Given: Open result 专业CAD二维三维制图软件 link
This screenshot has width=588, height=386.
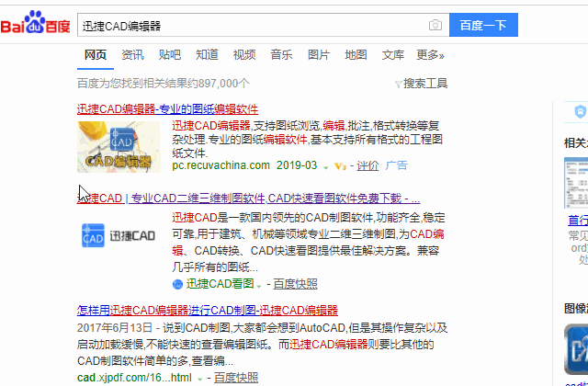Looking at the screenshot, I should coord(248,199).
